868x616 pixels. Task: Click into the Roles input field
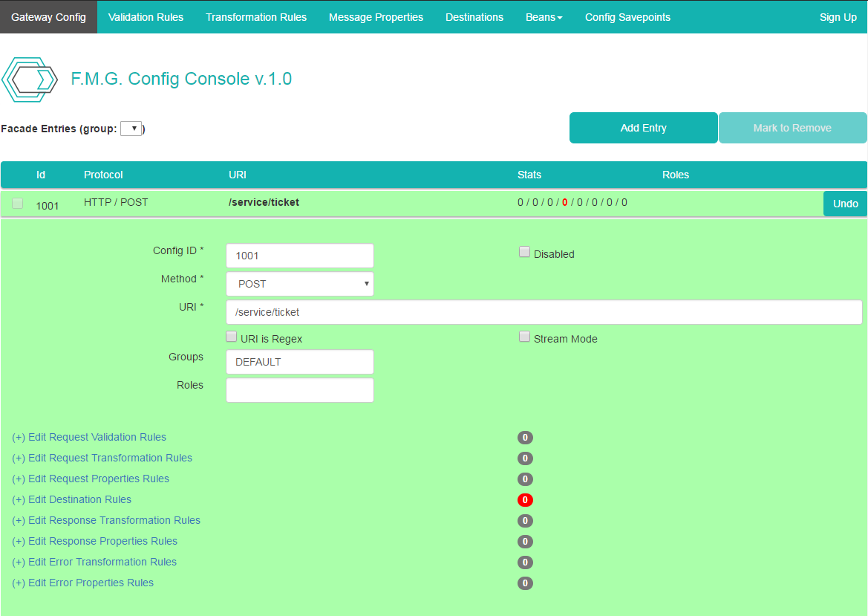tap(299, 390)
